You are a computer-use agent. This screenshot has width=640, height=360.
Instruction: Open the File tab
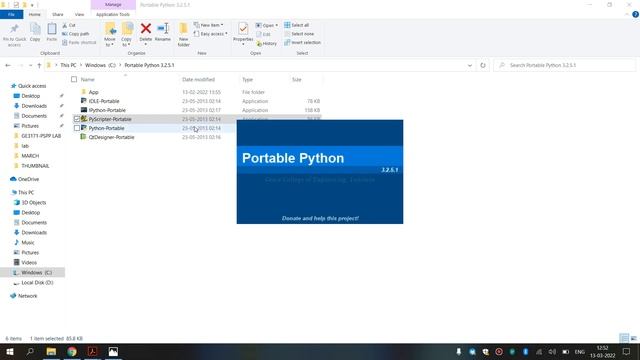click(11, 14)
